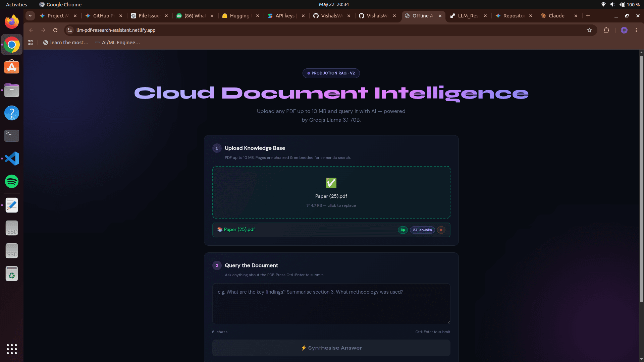View site information icon in address bar
This screenshot has width=644, height=362.
tap(70, 30)
